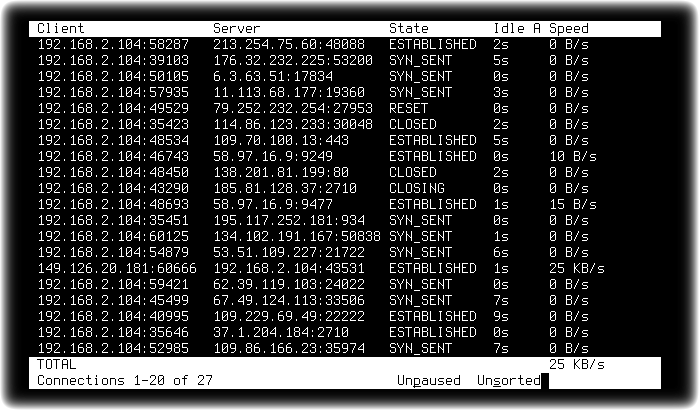Select client 192.168.2.104:59421

(113, 285)
